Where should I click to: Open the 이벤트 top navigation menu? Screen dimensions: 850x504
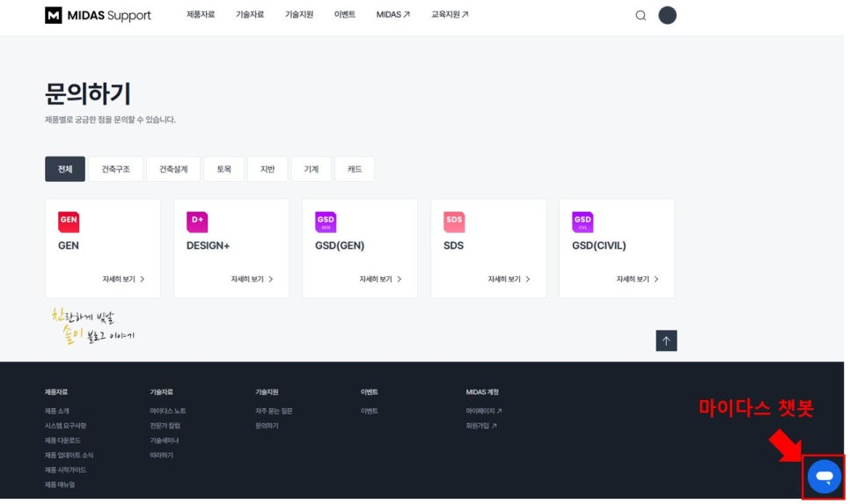[345, 15]
